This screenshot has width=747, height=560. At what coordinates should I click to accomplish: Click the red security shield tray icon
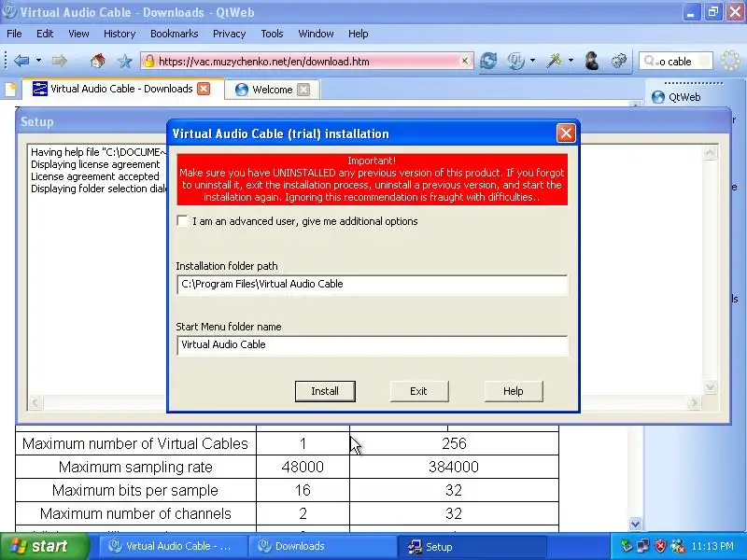[660, 546]
